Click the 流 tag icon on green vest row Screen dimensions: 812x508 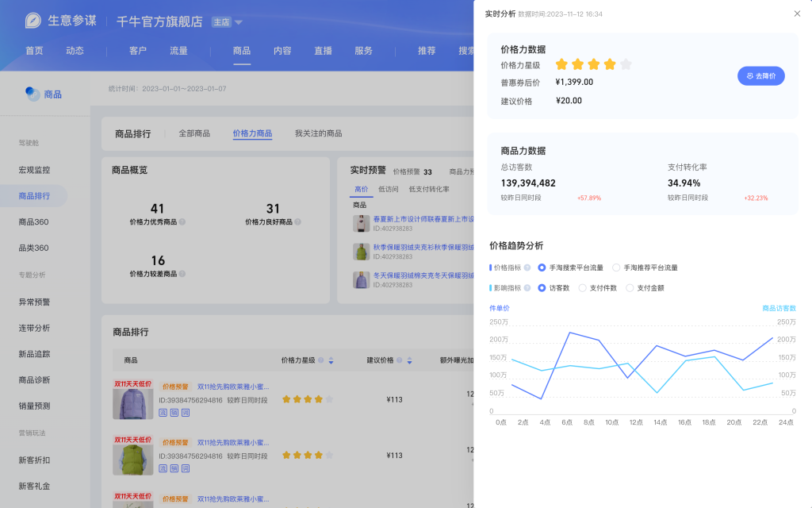(163, 468)
